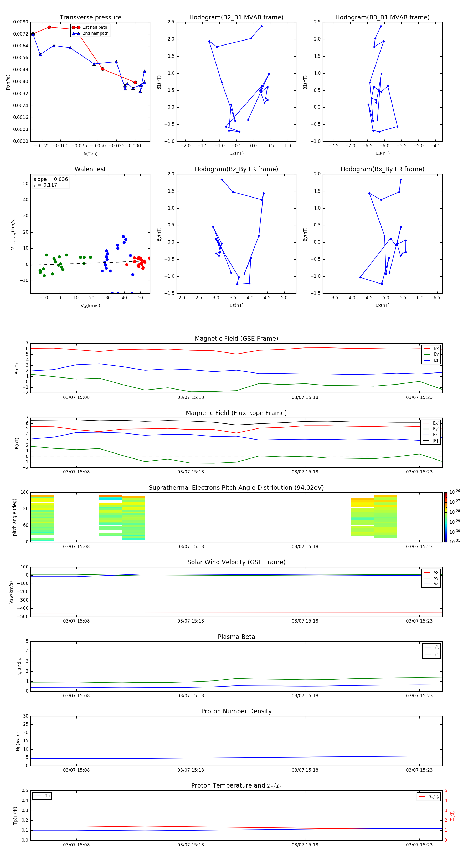The height and width of the screenshot is (868, 473).
Task: Click the colorbar label 10^-26
Action: (x=455, y=492)
